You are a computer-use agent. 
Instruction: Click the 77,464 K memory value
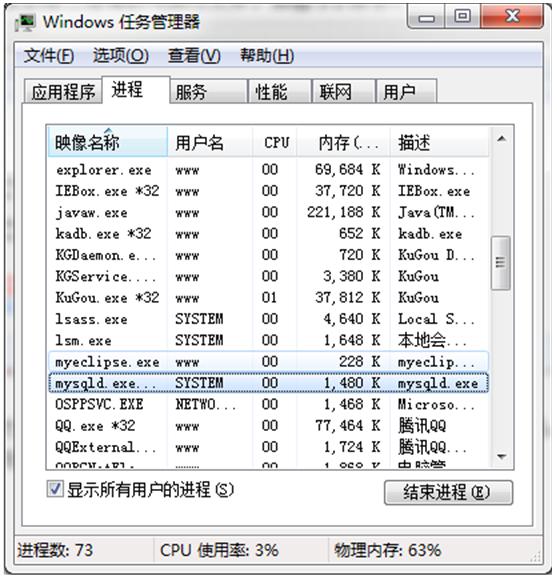pyautogui.click(x=348, y=425)
